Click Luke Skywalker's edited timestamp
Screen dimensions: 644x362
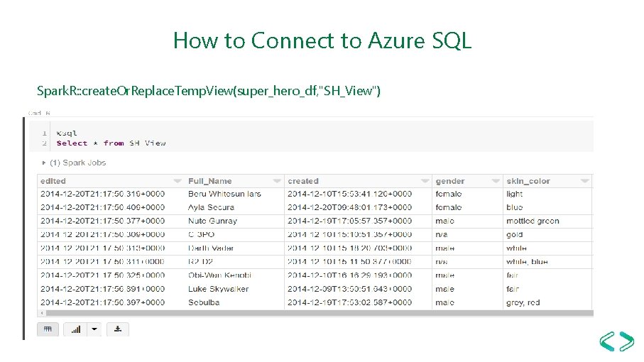103,289
